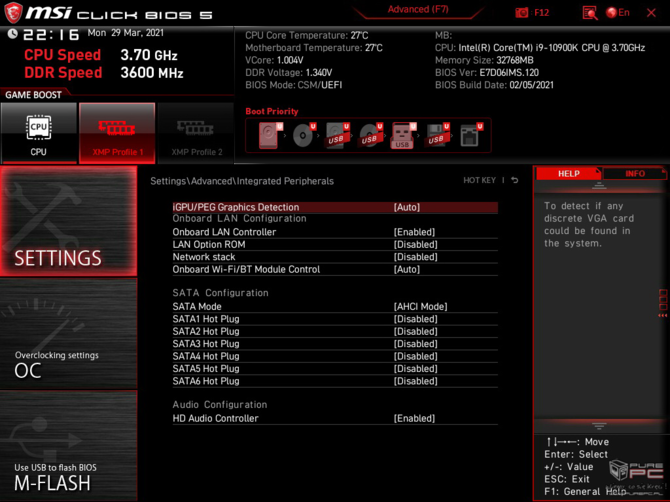Select the LAN Option ROM label
This screenshot has height=502, width=670.
tap(209, 244)
